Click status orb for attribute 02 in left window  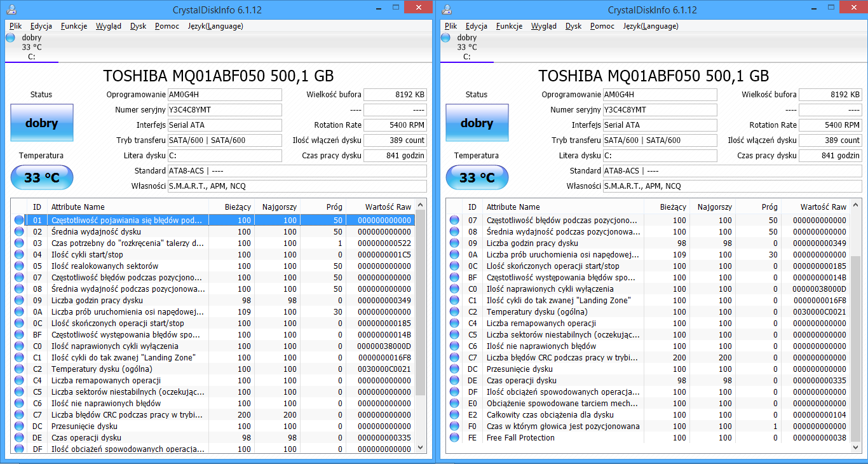point(19,232)
